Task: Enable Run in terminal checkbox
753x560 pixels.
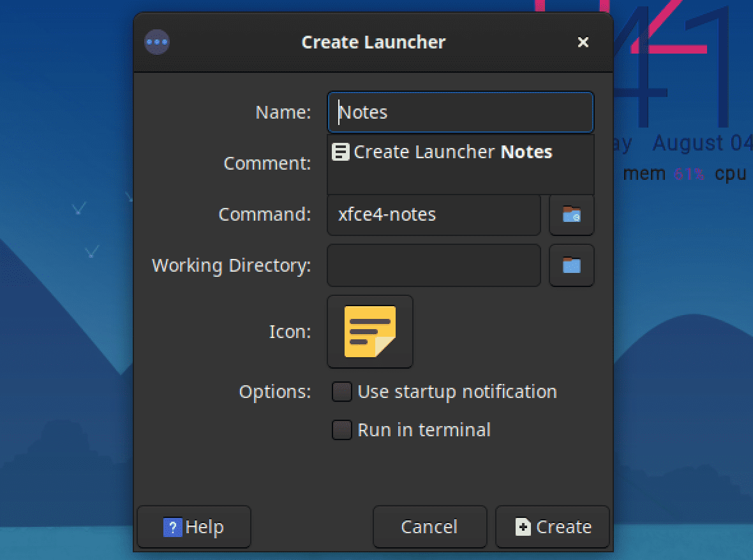Action: [x=342, y=430]
